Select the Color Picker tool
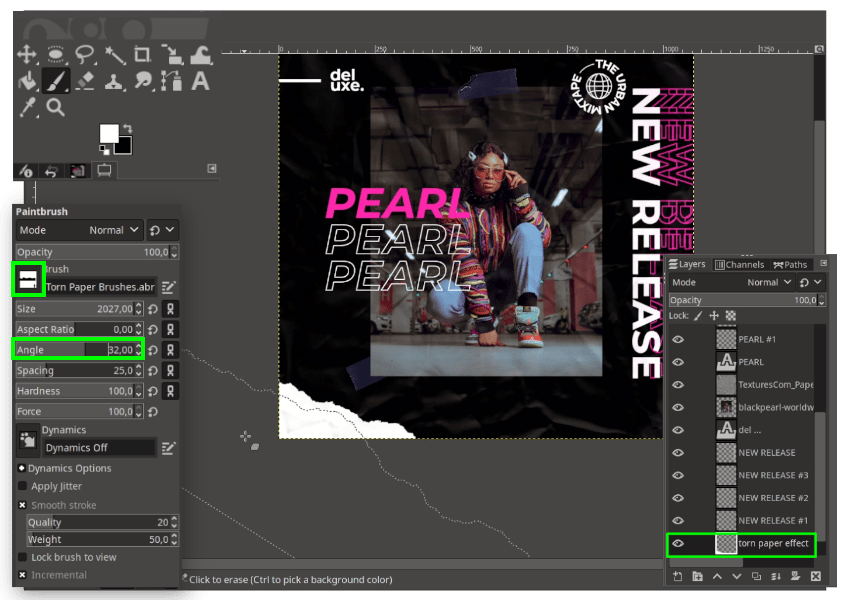Viewport: 850px width, 600px height. coord(27,107)
